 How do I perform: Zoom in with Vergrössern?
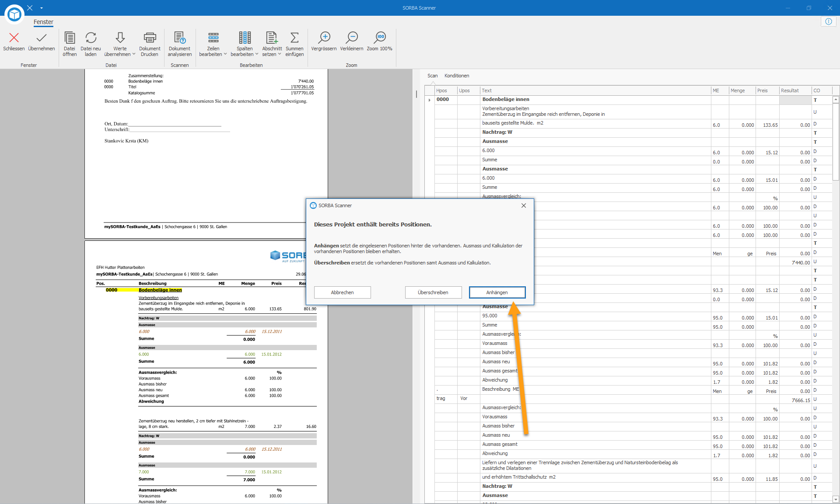(x=324, y=41)
